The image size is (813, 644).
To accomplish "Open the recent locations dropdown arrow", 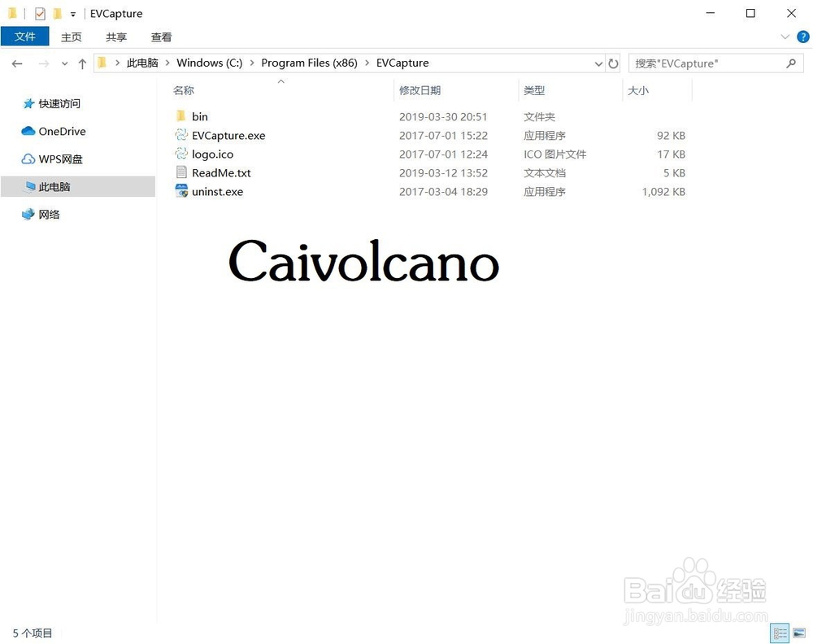I will (64, 63).
